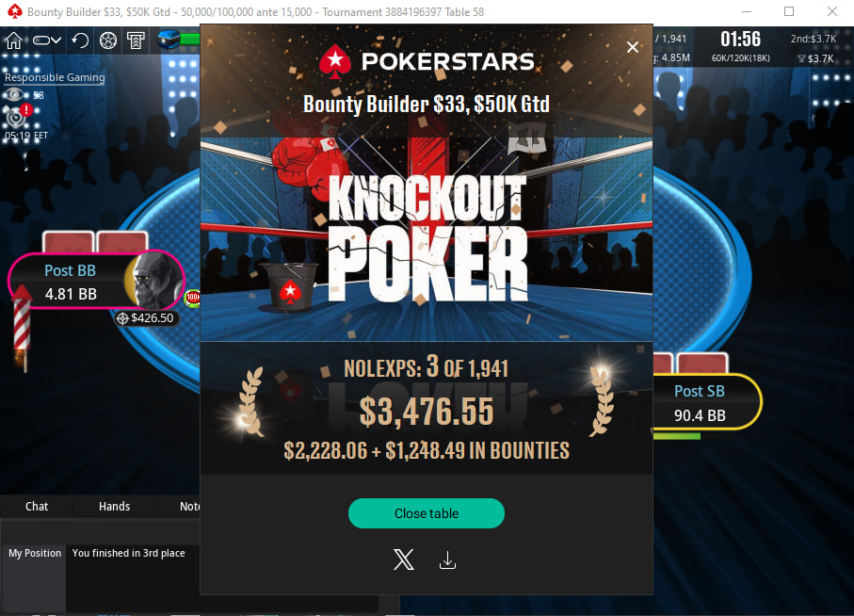Open the poker chip icon in the toolbar
Image resolution: width=854 pixels, height=616 pixels.
[x=108, y=41]
